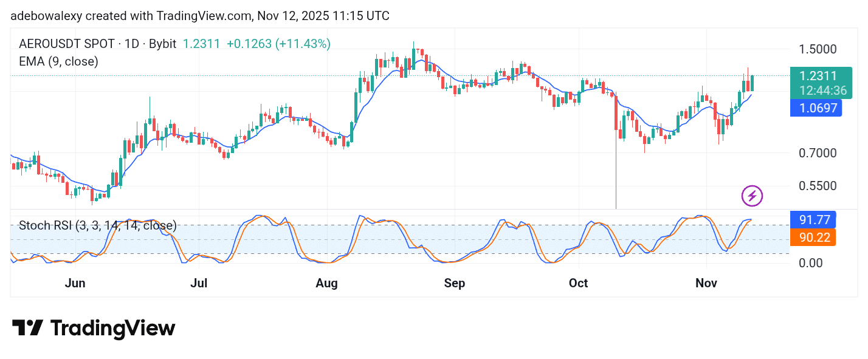Click the Nov label on time axis
868x359 pixels.
click(707, 284)
